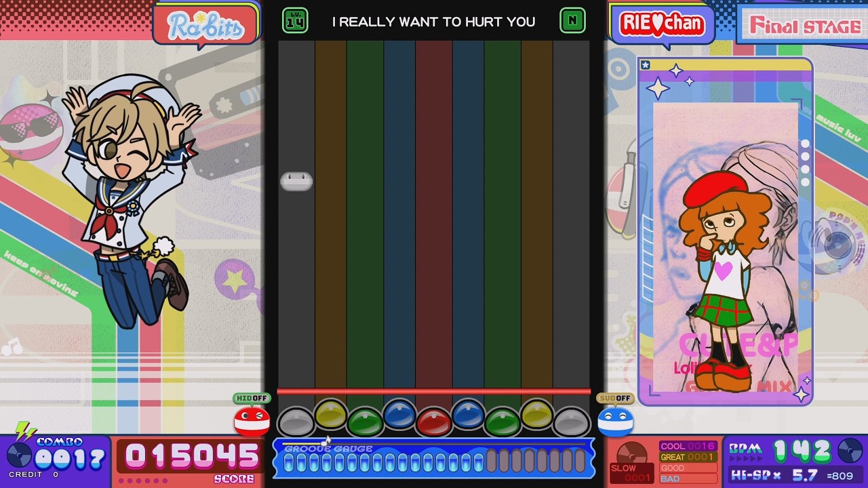Click the green N difficulty badge

coord(572,21)
